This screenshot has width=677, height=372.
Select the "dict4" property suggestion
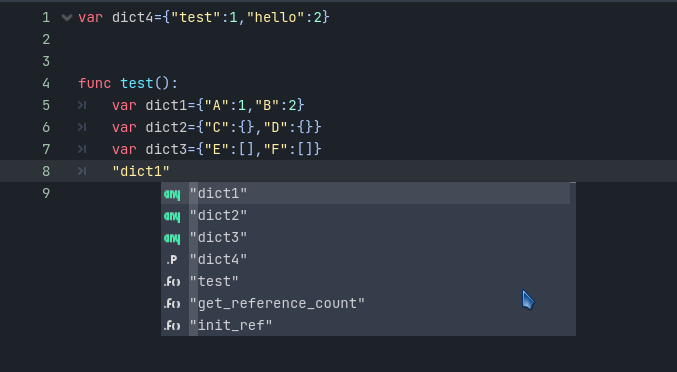coord(365,259)
